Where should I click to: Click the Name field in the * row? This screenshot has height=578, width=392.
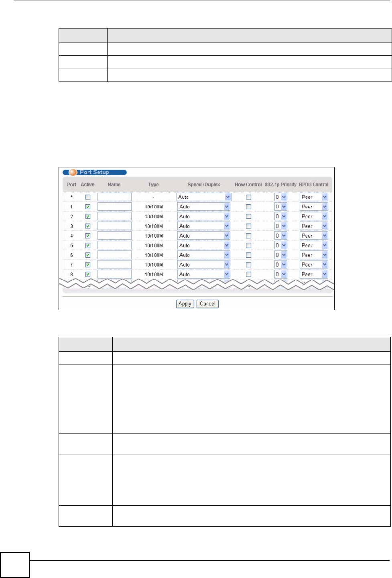coord(114,197)
